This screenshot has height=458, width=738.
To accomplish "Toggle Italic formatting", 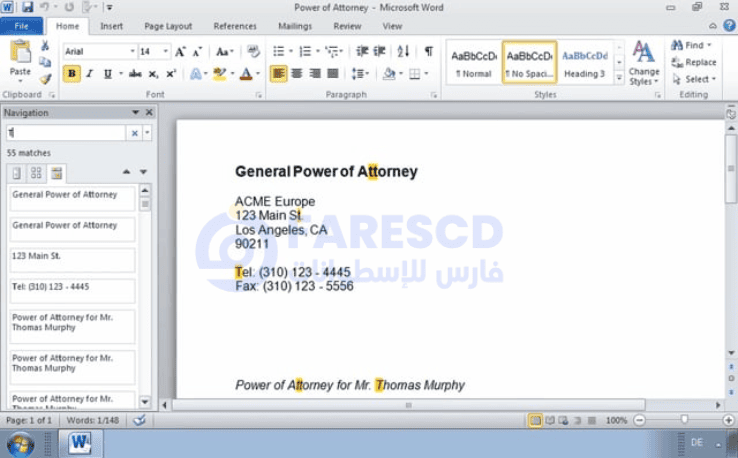I will [89, 74].
